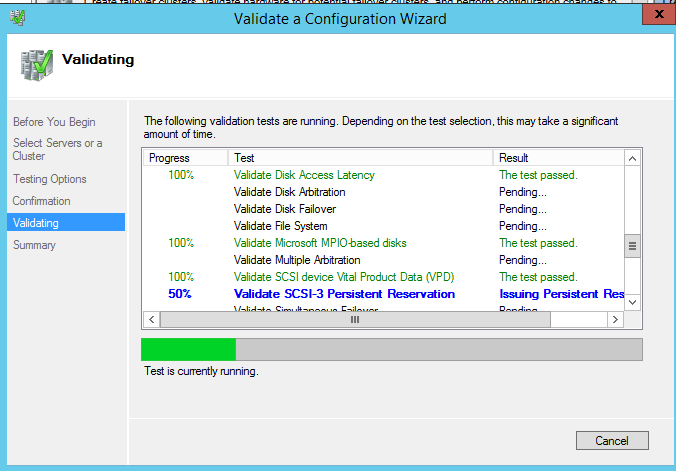This screenshot has width=676, height=471.
Task: Click the horizontal scroll left arrow
Action: (x=151, y=320)
